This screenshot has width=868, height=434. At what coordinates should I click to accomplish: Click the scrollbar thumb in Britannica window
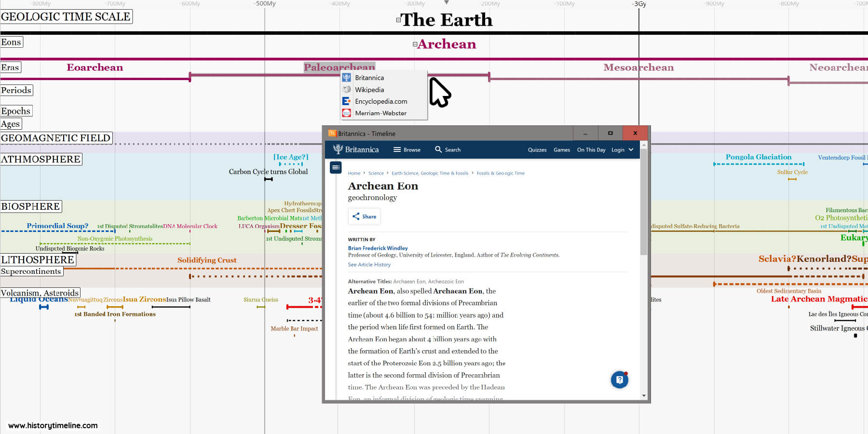[x=644, y=202]
